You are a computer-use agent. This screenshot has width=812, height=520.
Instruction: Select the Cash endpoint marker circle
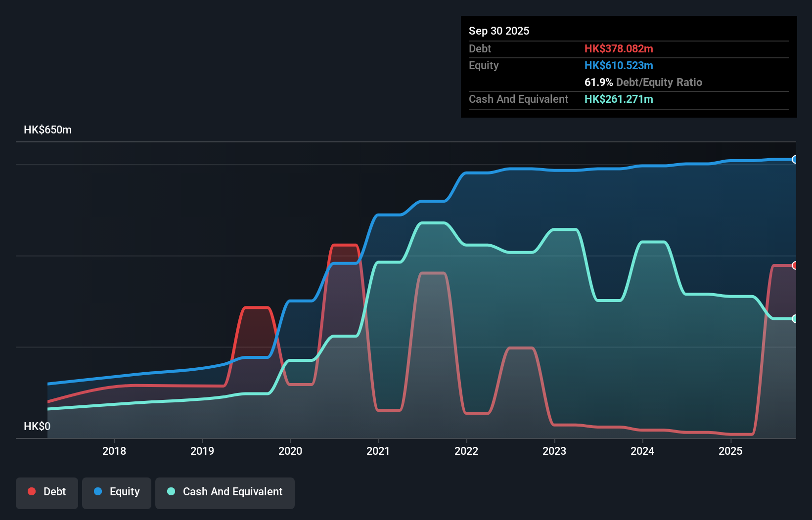coord(794,319)
